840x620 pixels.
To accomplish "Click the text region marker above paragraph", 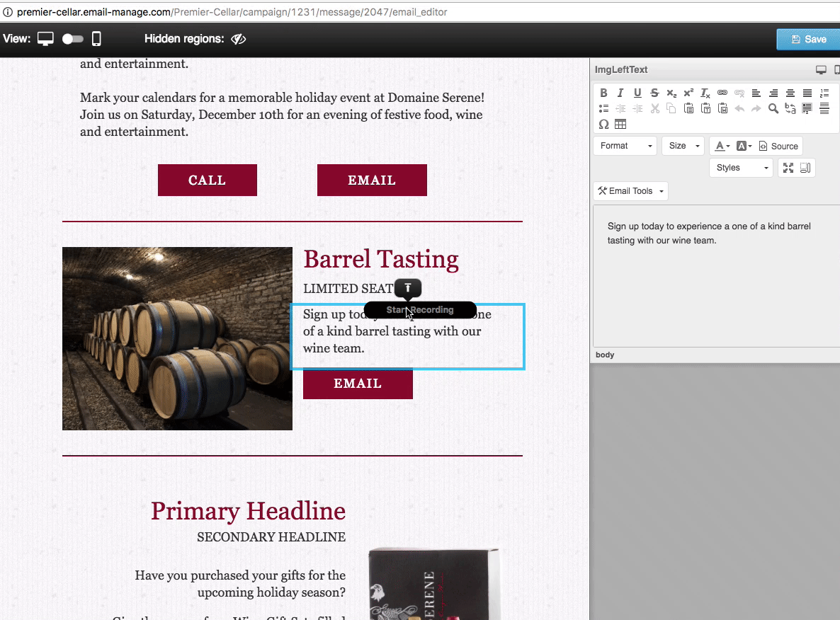I will 408,288.
